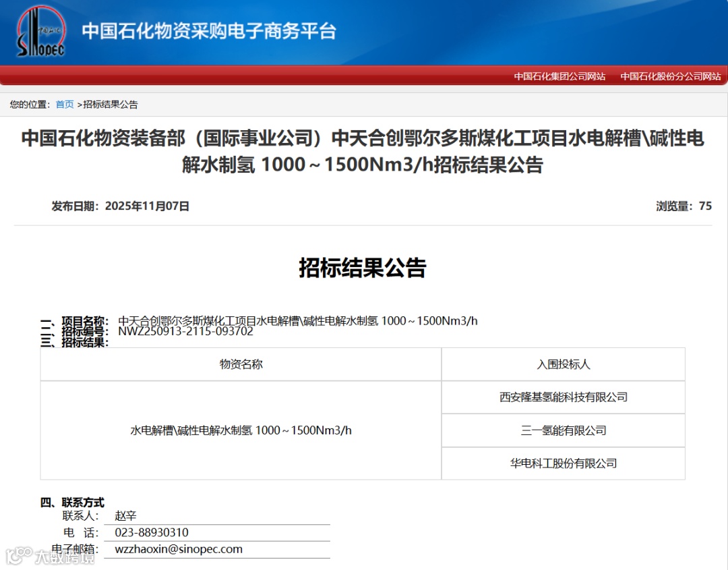Open 中国石化股份分公司网站 link
Screen dimensions: 728x570
click(x=671, y=76)
